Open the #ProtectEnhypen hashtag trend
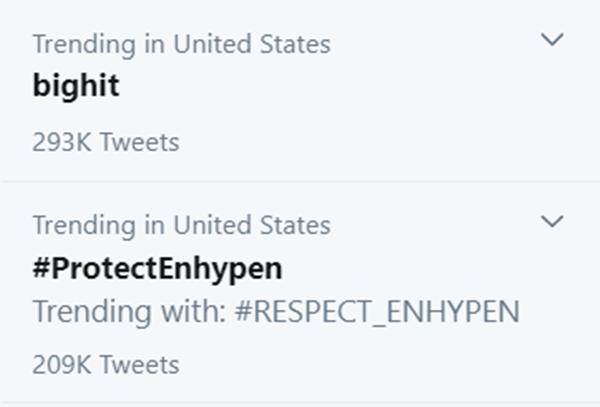This screenshot has height=407, width=600. pyautogui.click(x=157, y=268)
